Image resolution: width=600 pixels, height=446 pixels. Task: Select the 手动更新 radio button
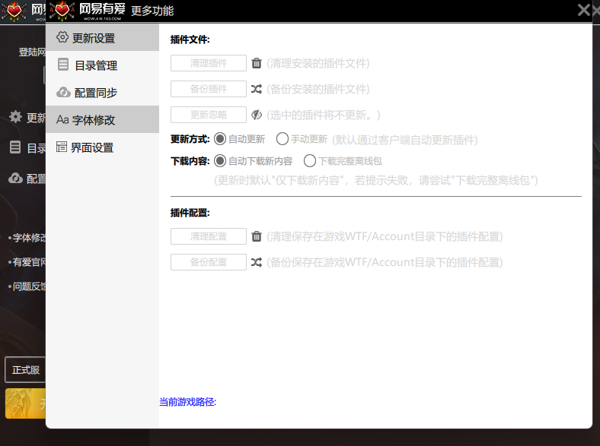click(x=282, y=139)
